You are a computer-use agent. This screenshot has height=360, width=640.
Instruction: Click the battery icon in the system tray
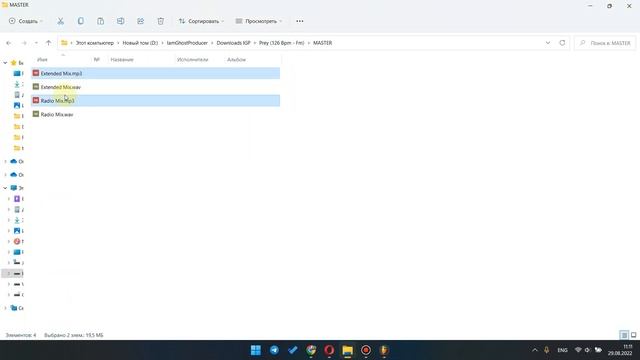(x=598, y=350)
